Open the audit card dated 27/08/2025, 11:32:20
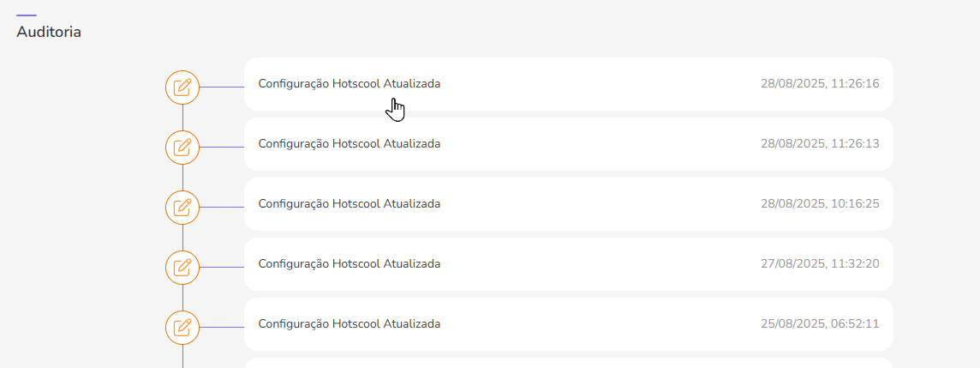This screenshot has height=368, width=980. [568, 264]
